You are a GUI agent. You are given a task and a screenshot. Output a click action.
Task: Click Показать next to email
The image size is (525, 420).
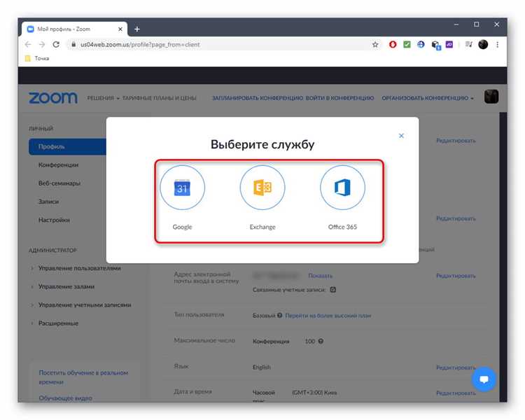320,276
